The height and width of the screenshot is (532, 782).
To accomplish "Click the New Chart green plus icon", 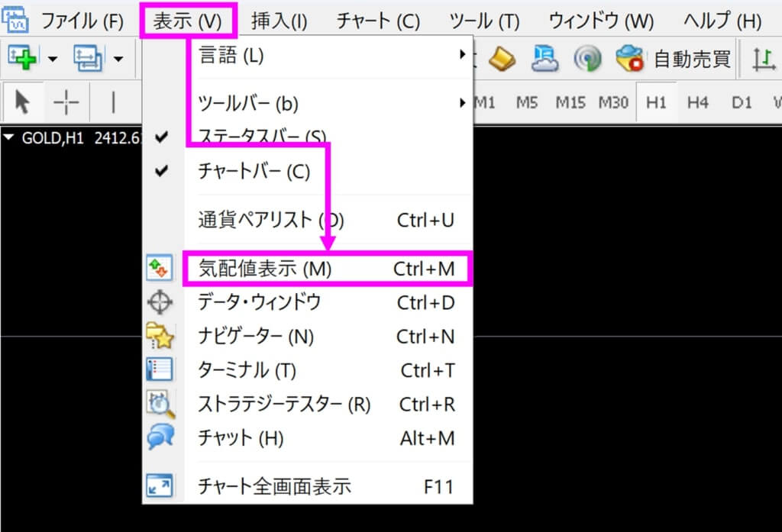I will click(x=22, y=58).
